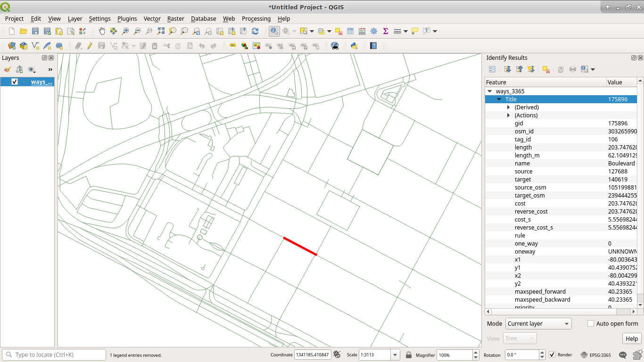Enable the Auto open form checkbox

tap(591, 323)
